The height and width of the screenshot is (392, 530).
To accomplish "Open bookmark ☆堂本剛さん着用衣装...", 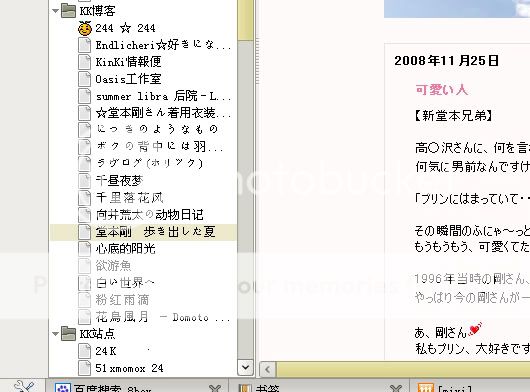I will click(x=163, y=113).
